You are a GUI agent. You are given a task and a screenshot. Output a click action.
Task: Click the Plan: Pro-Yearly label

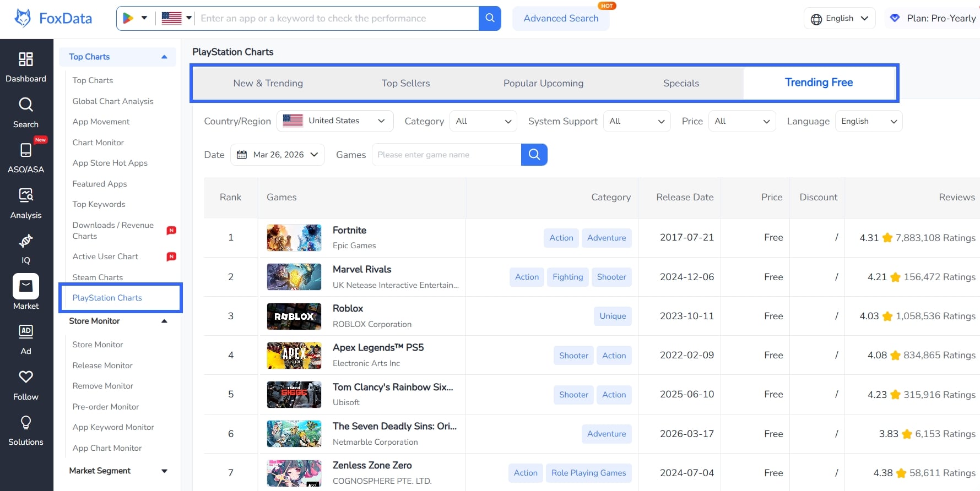click(x=941, y=18)
